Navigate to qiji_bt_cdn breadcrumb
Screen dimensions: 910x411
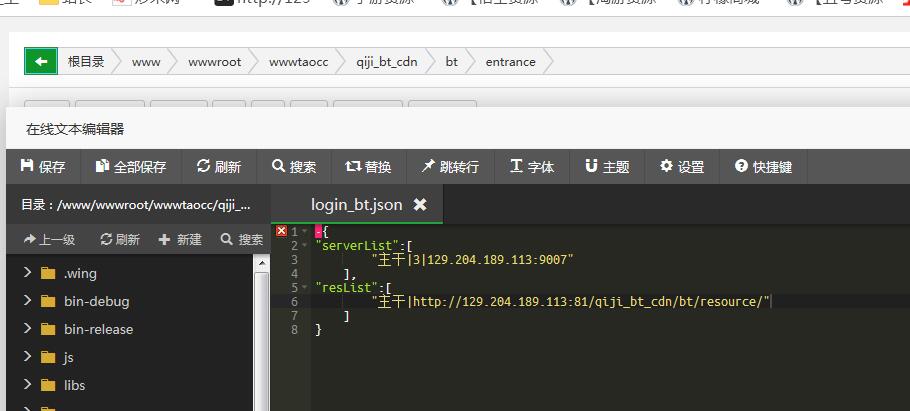(386, 62)
